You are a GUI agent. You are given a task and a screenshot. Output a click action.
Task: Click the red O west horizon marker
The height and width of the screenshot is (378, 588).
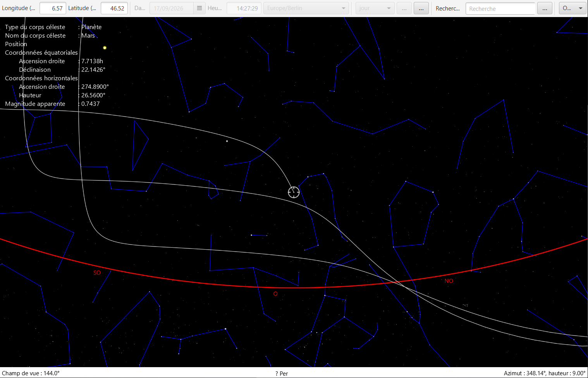point(275,294)
